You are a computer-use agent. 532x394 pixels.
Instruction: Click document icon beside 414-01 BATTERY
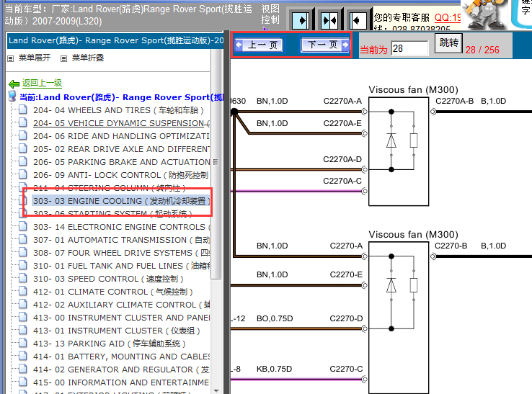23,356
